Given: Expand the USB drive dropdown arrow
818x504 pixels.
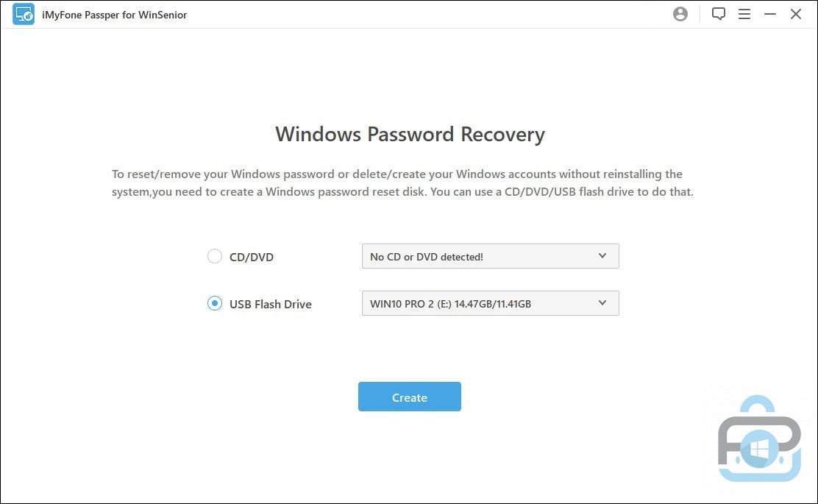Looking at the screenshot, I should pos(602,303).
